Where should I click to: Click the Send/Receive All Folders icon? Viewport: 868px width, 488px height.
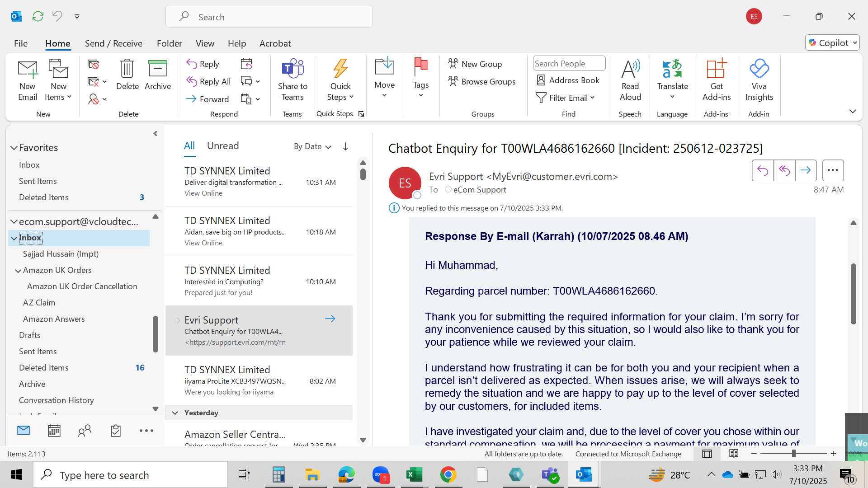coord(38,16)
